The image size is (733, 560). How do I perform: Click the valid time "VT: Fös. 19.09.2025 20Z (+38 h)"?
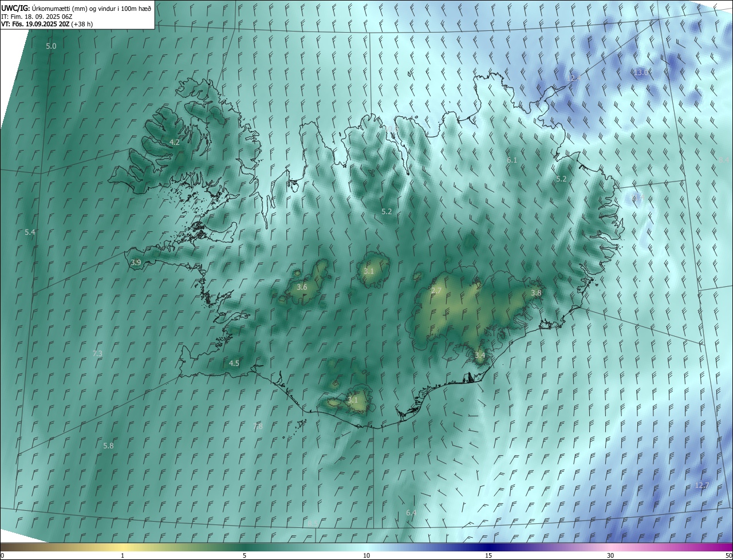(47, 24)
